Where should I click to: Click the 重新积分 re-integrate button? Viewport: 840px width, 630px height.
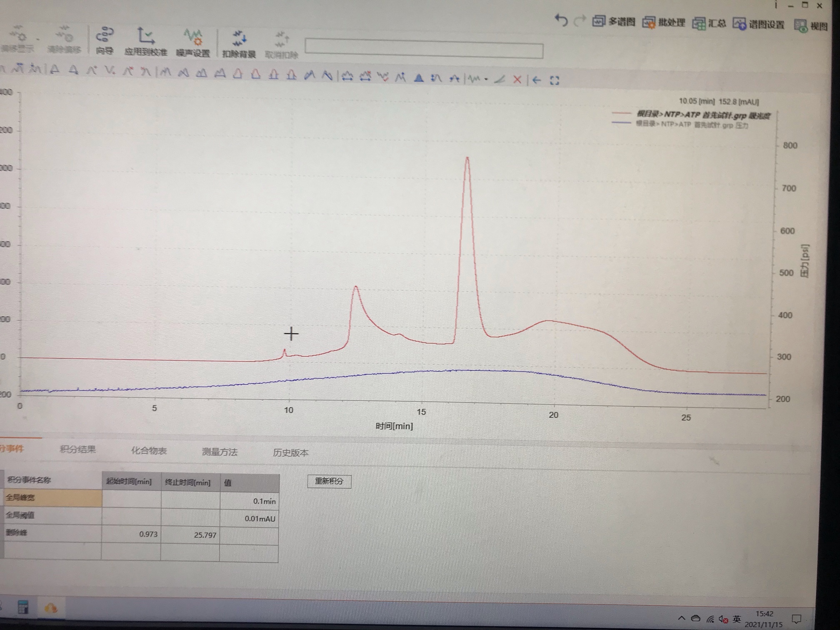pyautogui.click(x=329, y=481)
